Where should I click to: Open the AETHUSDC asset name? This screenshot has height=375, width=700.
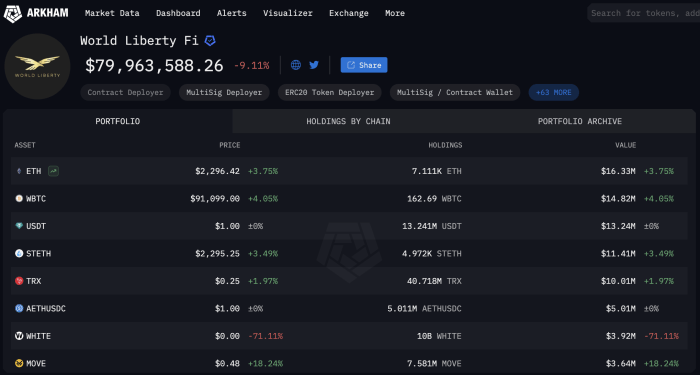pos(46,308)
